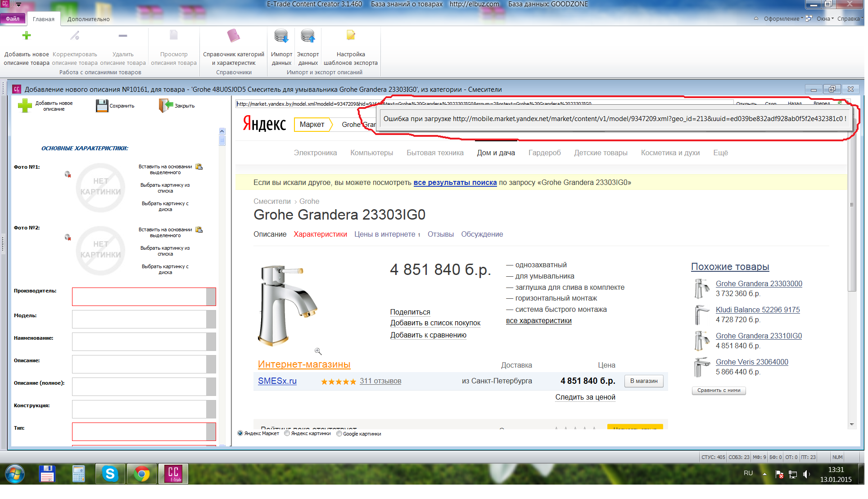Click the '311 отзывов' reviews link

(380, 381)
